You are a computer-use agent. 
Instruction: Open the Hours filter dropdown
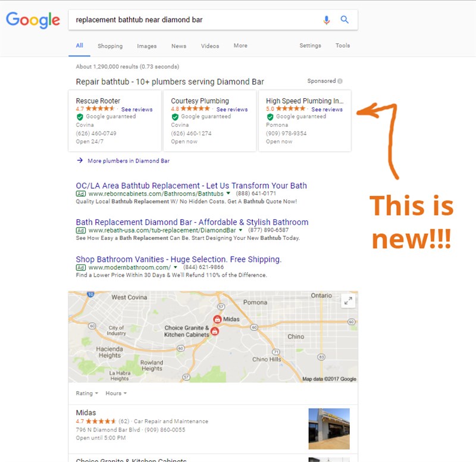[116, 394]
